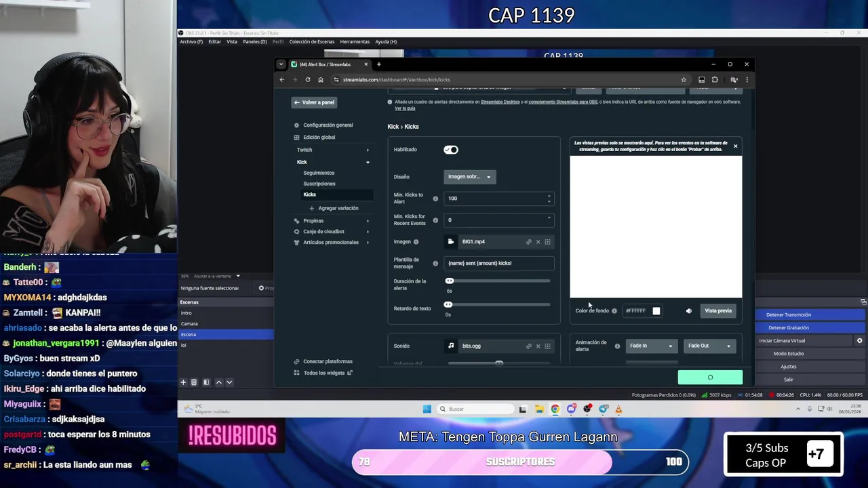Delete selected OBS scene with trash icon

[194, 382]
